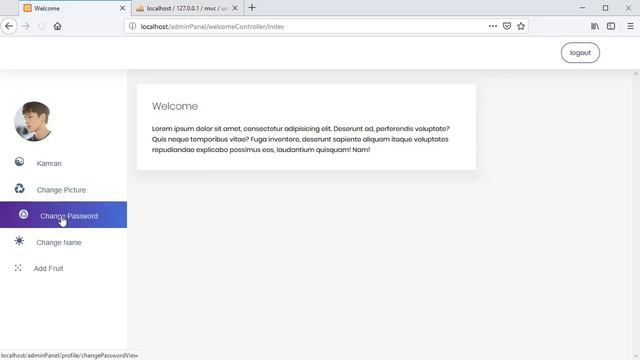Click the page vertical scrollbar

636,215
